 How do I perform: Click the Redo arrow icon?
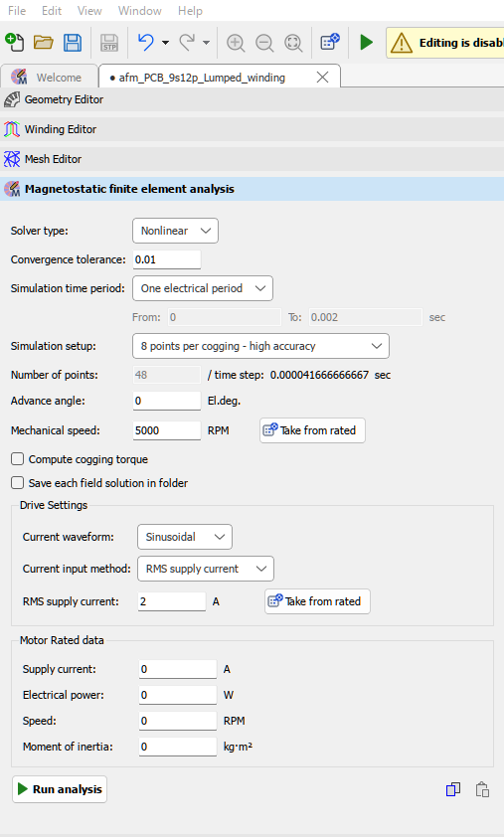click(x=186, y=42)
